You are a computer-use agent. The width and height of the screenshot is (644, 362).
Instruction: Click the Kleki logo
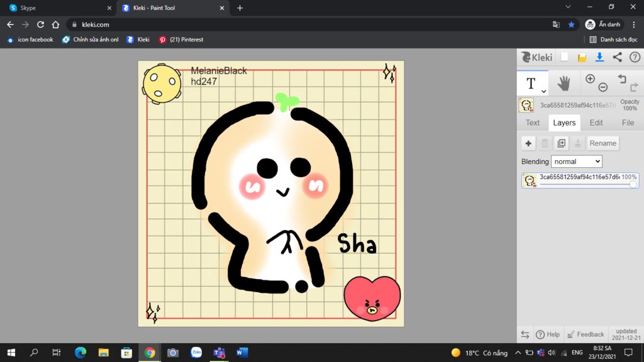coord(536,57)
